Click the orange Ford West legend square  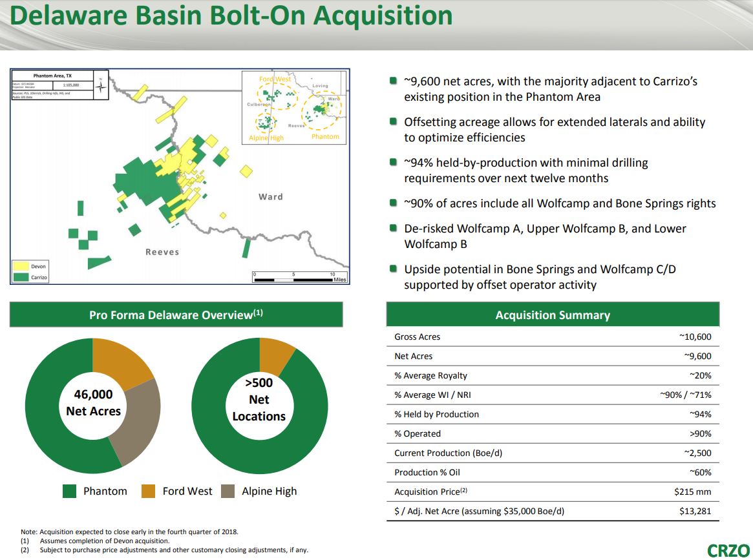[149, 491]
